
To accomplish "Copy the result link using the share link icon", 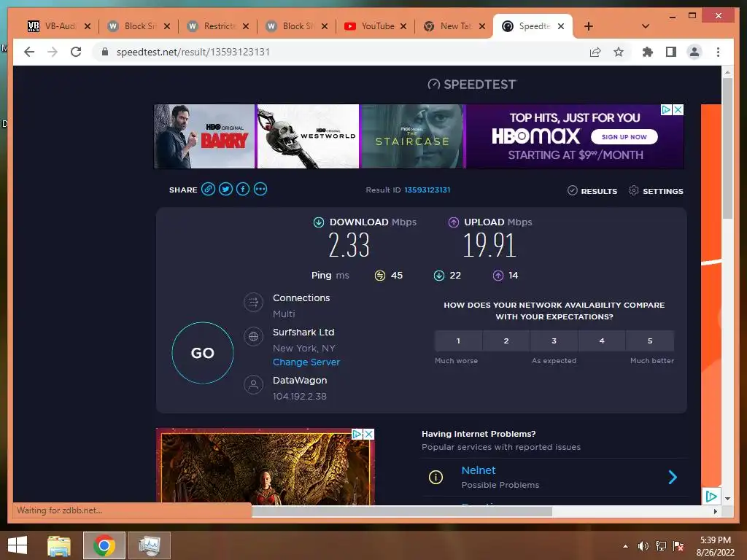I will (x=208, y=189).
